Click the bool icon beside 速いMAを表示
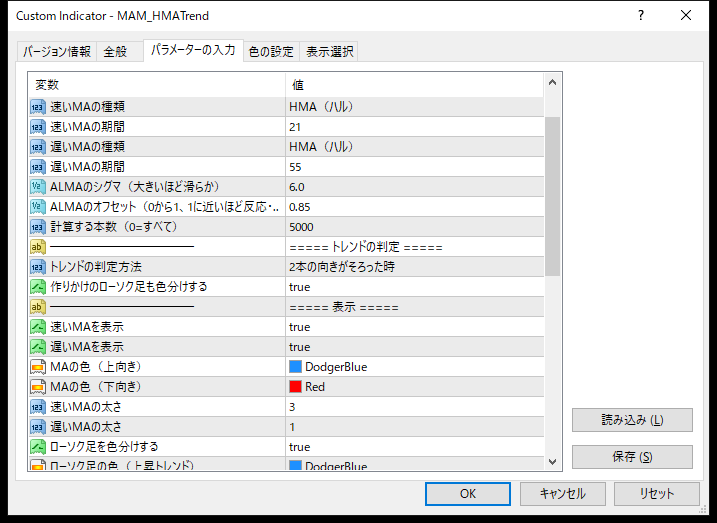The height and width of the screenshot is (523, 717). [x=38, y=327]
